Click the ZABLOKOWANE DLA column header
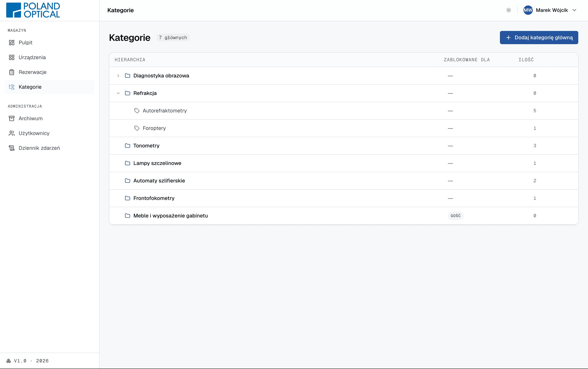 click(467, 60)
